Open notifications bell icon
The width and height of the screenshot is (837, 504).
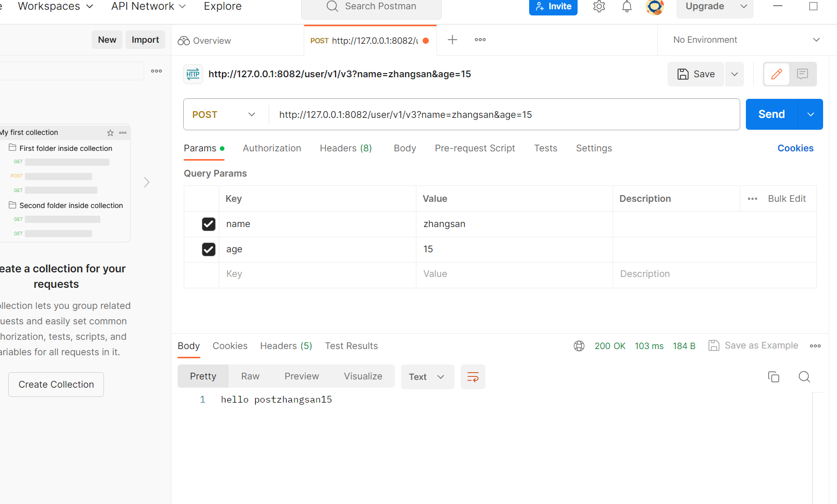[x=627, y=7]
